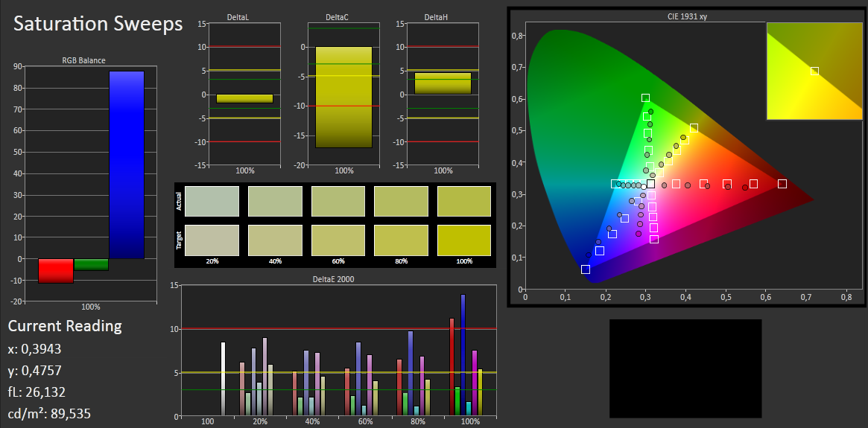Click the large DeltaC yellow bar

click(x=343, y=97)
